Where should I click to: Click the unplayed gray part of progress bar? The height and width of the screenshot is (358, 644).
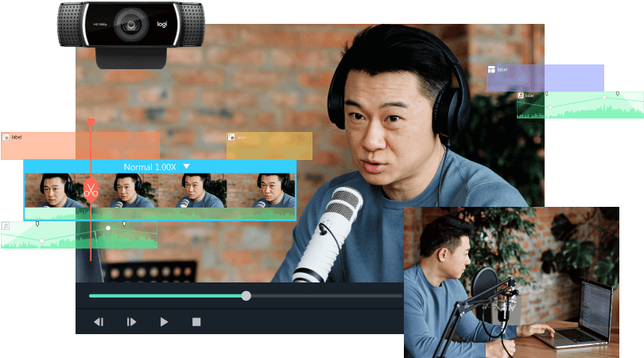(x=327, y=296)
